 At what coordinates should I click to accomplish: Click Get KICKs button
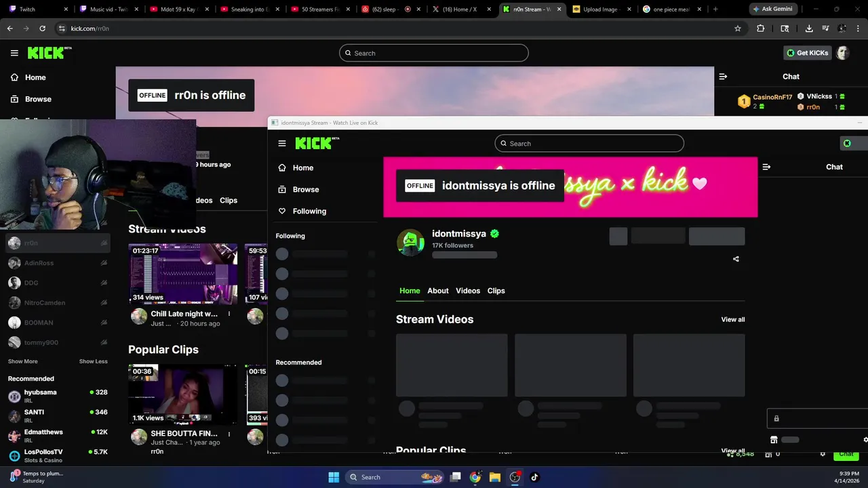tap(807, 53)
